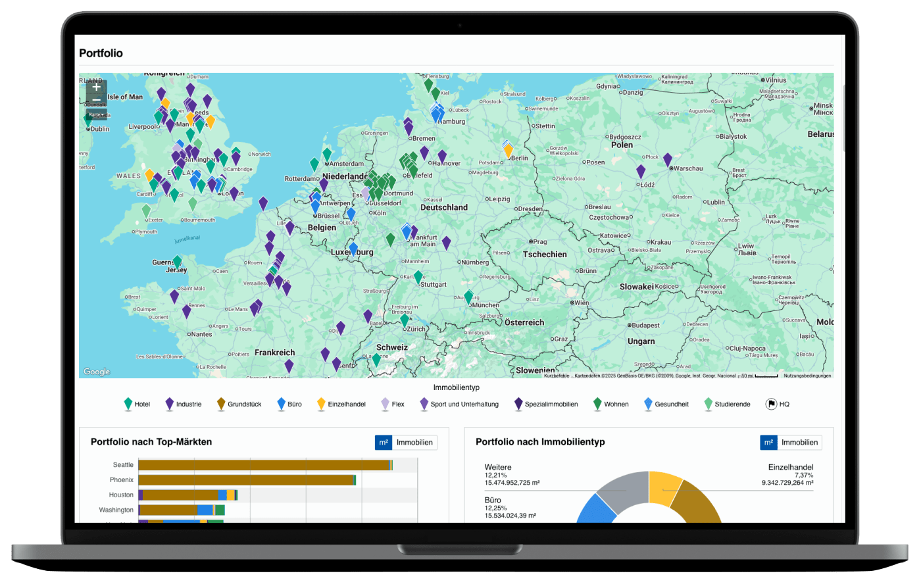Zoom out on the portfolio map
921x588 pixels.
pos(97,101)
